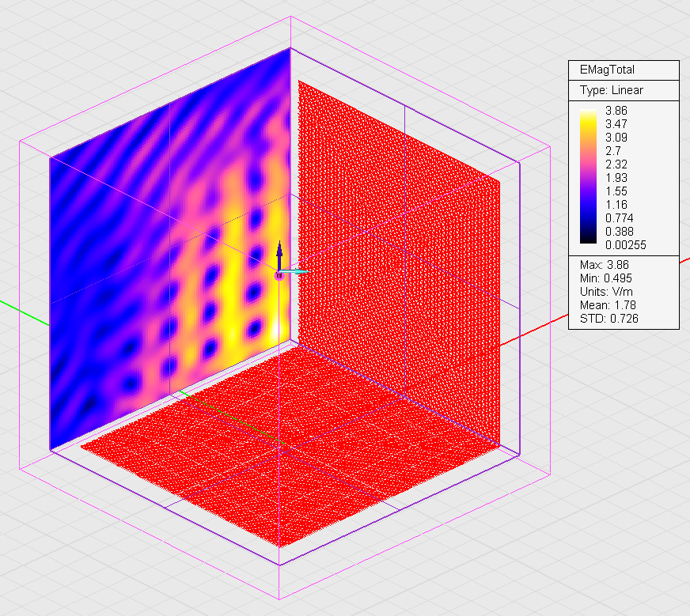Click the 'Max: 3.86' statistic line

tap(605, 265)
